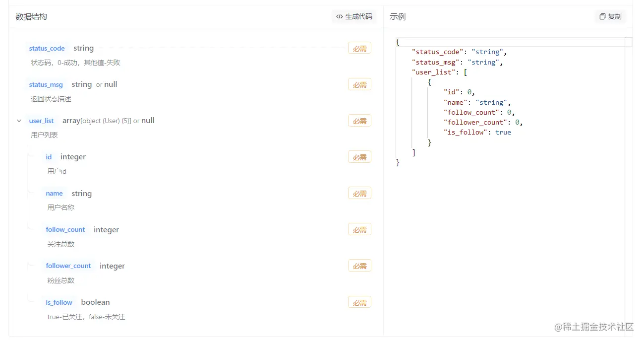Click the 必需 badge for follow_count
Viewport: 644px width, 342px height.
(x=359, y=230)
